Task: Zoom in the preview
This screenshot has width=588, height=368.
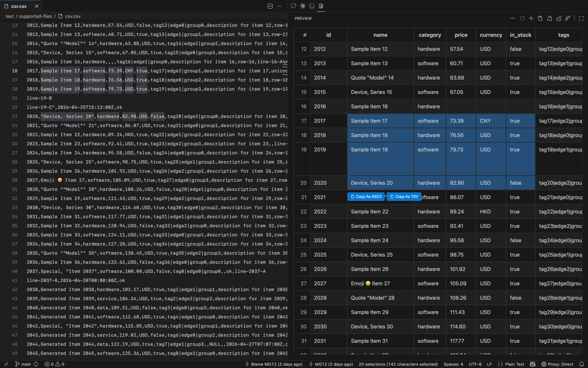Action: click(x=531, y=18)
